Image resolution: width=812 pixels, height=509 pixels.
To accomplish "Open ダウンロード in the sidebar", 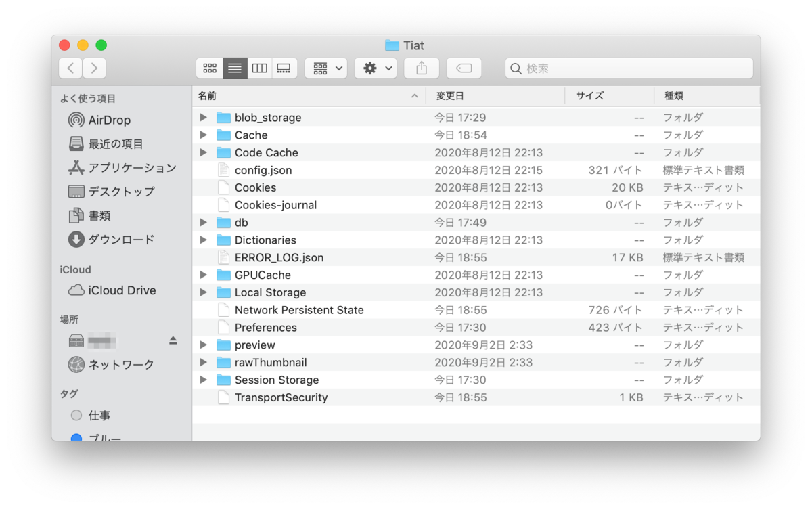I will point(112,240).
